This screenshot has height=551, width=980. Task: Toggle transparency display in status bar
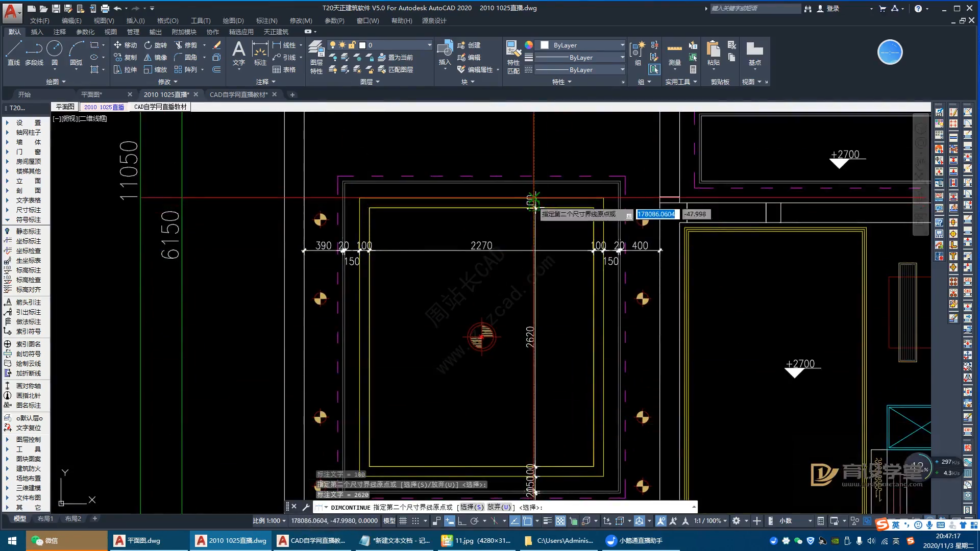coord(560,521)
